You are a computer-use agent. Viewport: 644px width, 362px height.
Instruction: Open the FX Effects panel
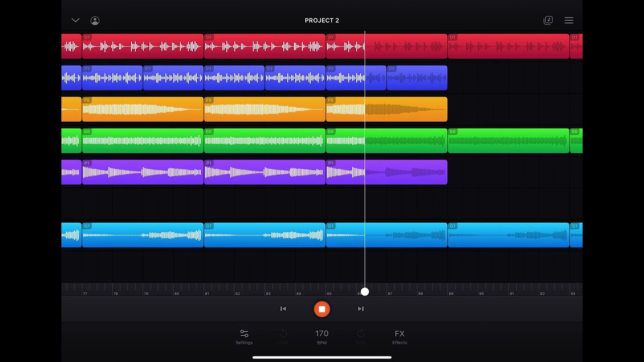pyautogui.click(x=399, y=337)
